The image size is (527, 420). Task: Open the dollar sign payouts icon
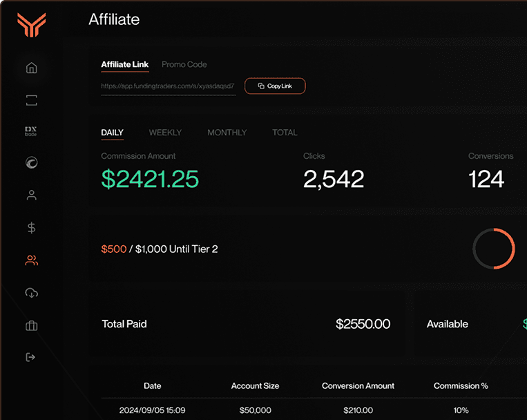[x=31, y=228]
